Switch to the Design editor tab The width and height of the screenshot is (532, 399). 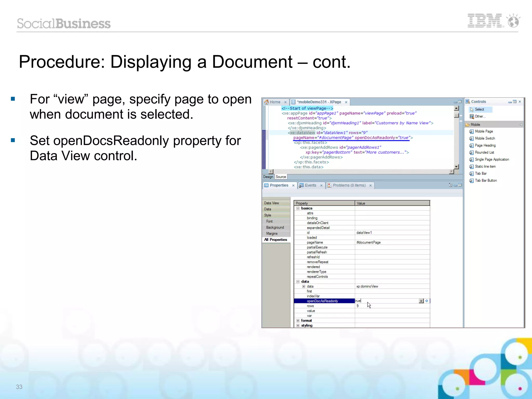[268, 177]
